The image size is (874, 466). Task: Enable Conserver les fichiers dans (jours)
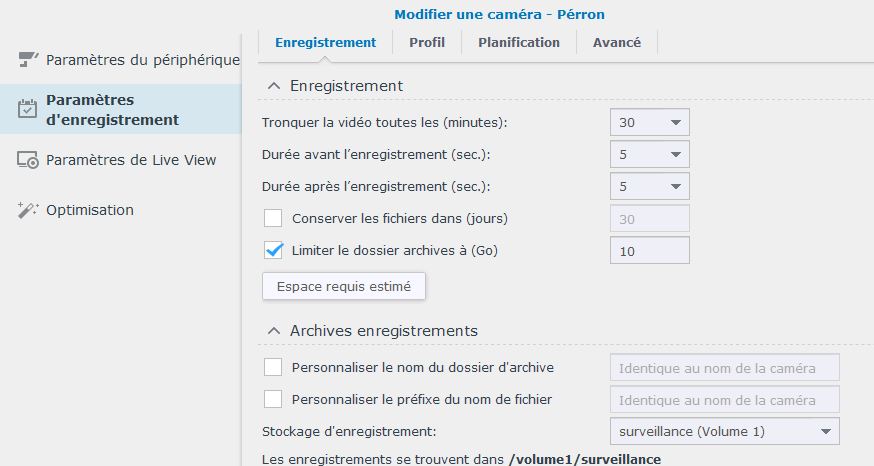click(x=273, y=218)
